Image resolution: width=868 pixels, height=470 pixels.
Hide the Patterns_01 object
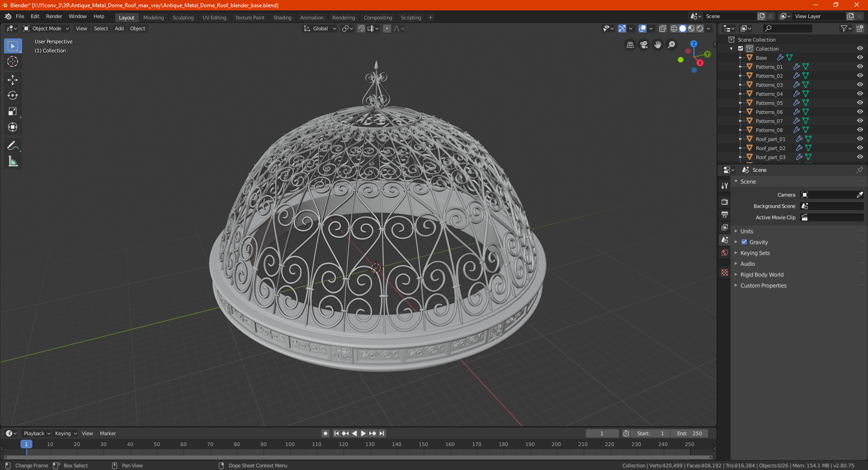tap(860, 66)
